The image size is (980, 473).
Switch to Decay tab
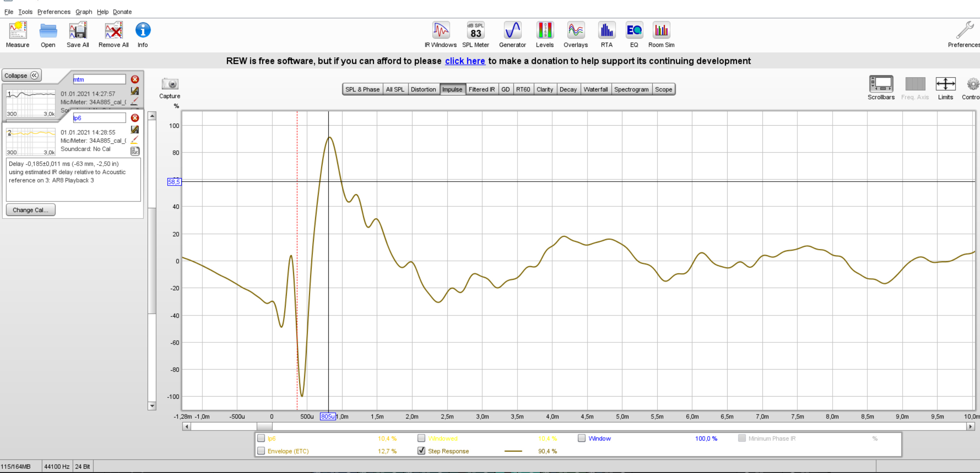tap(568, 89)
